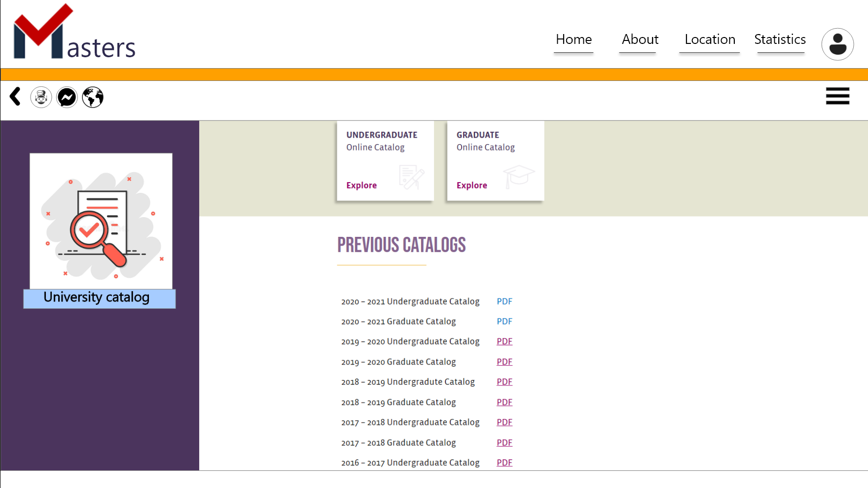Viewport: 868px width, 488px height.
Task: Select the Location menu item
Action: (x=709, y=39)
